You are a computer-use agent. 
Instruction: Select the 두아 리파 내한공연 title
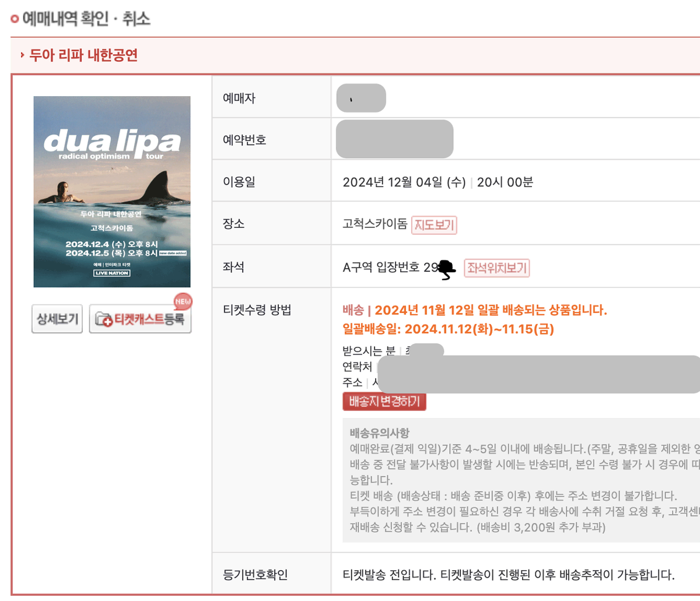[x=83, y=55]
